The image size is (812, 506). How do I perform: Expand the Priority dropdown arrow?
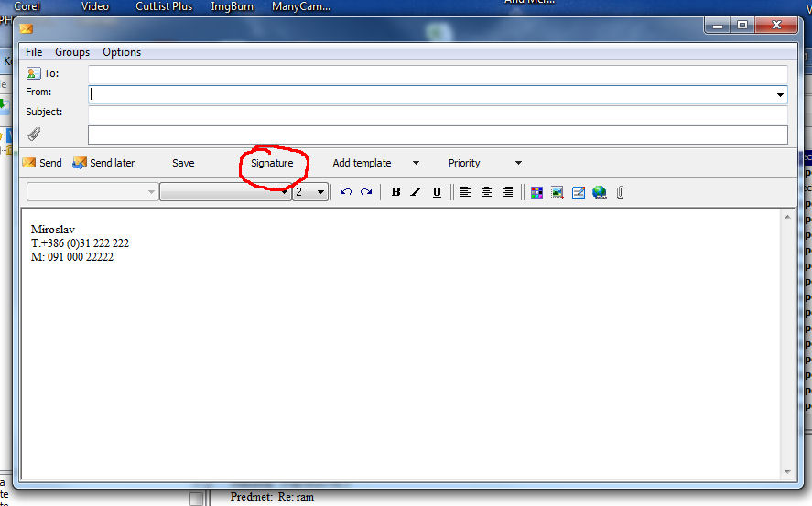518,163
